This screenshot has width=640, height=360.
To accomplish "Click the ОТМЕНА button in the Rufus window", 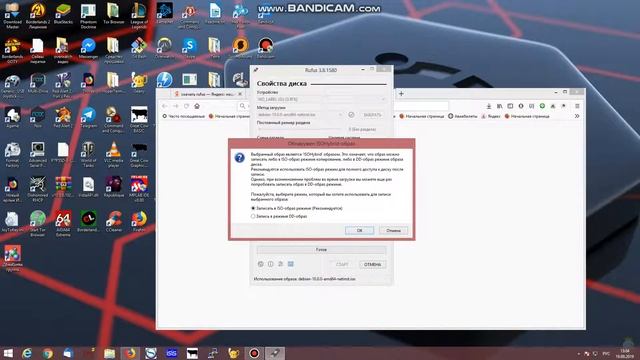I will pos(372,264).
